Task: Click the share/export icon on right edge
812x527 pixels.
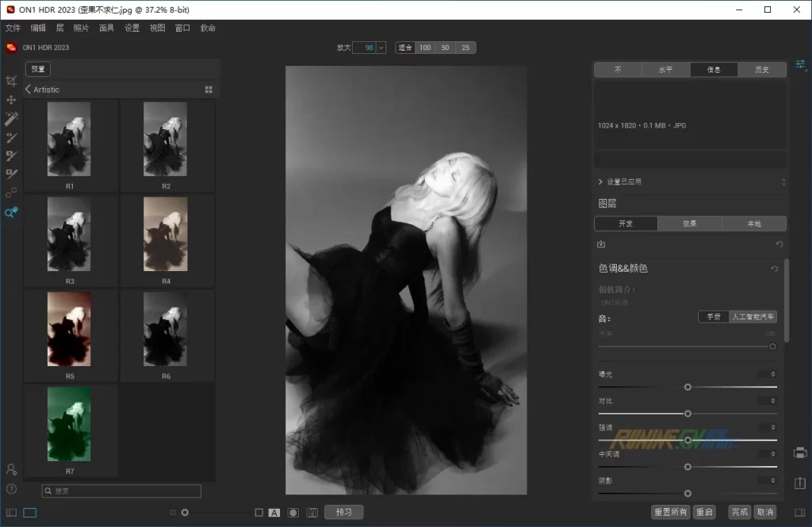Action: click(x=800, y=483)
